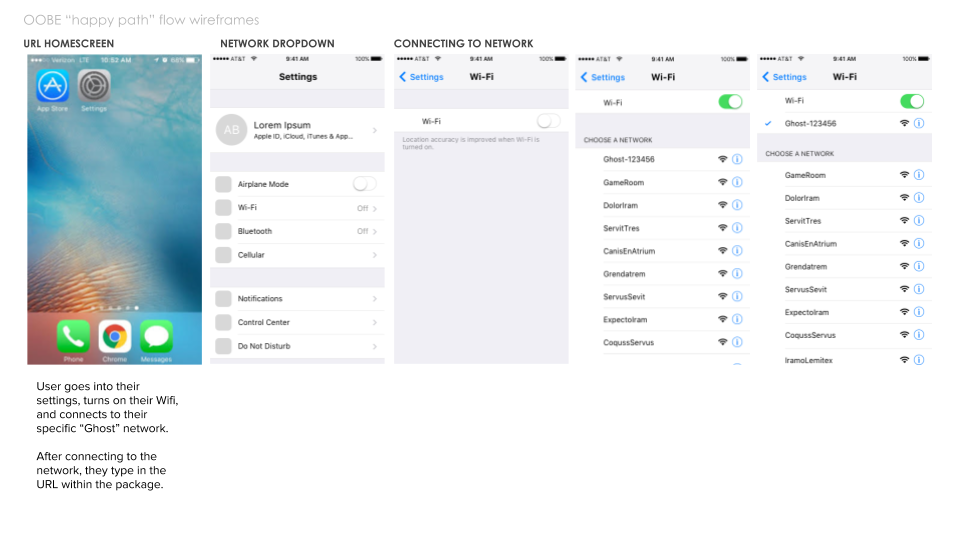Image resolution: width=960 pixels, height=540 pixels.
Task: Open info icon for Grendatrem in fourth screen
Action: 737,274
